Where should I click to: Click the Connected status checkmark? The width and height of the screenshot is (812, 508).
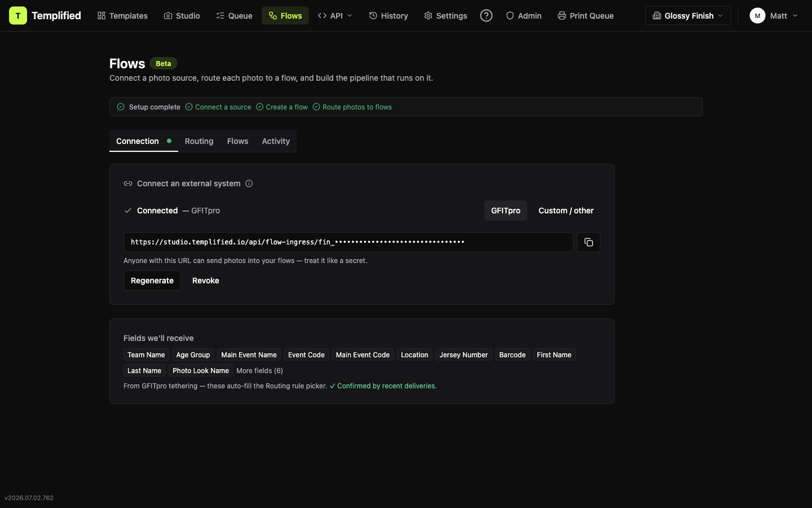click(x=128, y=211)
